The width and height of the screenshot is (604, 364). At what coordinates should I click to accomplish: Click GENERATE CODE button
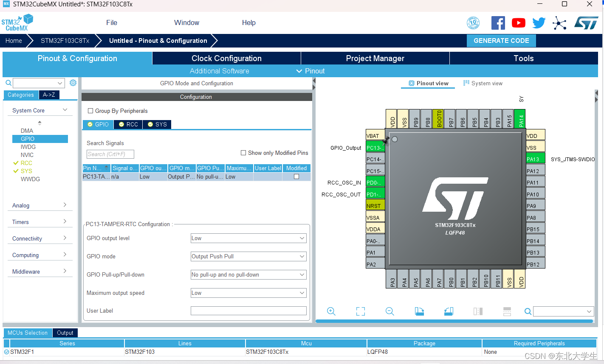point(501,41)
